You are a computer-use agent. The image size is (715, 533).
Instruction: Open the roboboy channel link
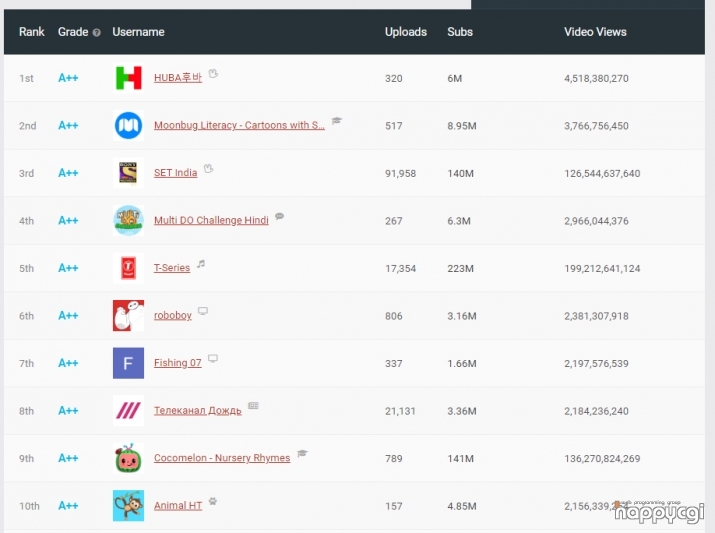click(173, 316)
